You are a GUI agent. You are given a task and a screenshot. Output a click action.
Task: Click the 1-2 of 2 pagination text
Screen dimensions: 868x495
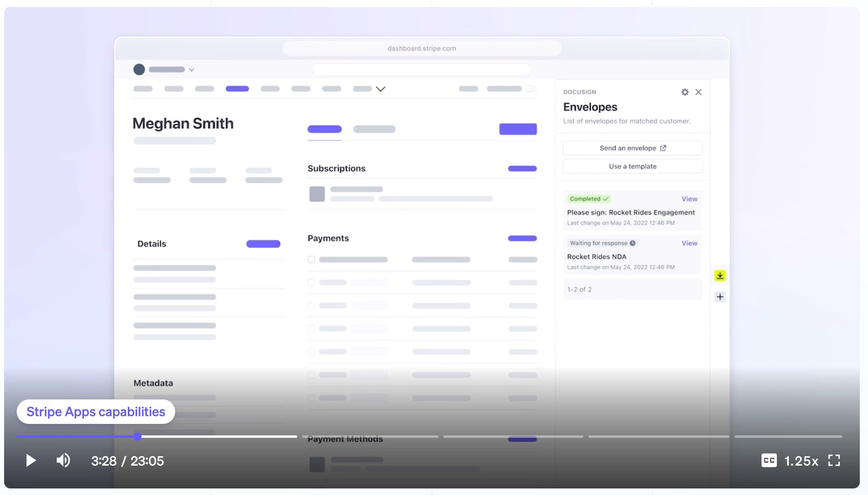click(x=579, y=289)
